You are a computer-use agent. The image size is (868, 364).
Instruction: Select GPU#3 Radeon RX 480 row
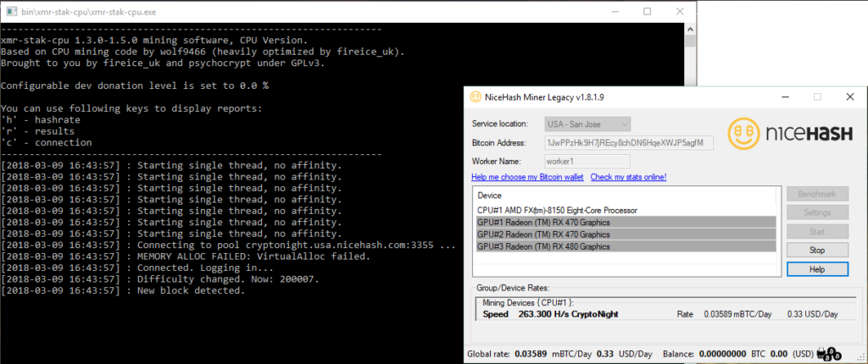point(626,246)
